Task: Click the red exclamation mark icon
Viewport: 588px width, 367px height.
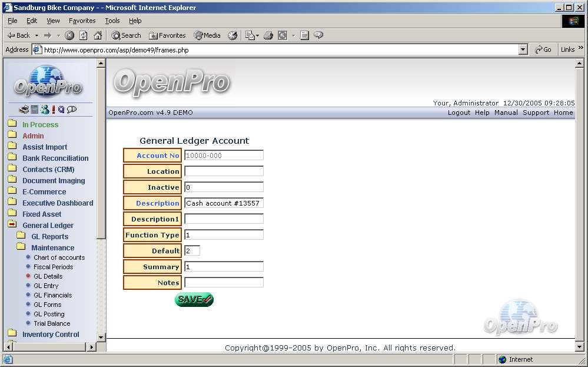Action: point(53,110)
